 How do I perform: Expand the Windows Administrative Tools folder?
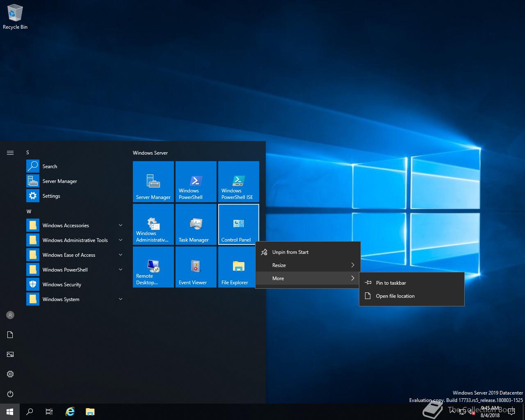point(75,240)
